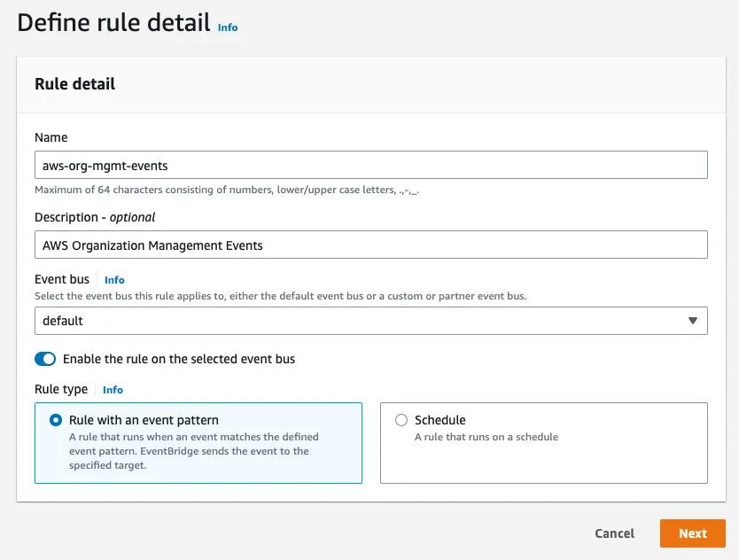739x560 pixels.
Task: Click the Name field label
Action: click(x=51, y=137)
